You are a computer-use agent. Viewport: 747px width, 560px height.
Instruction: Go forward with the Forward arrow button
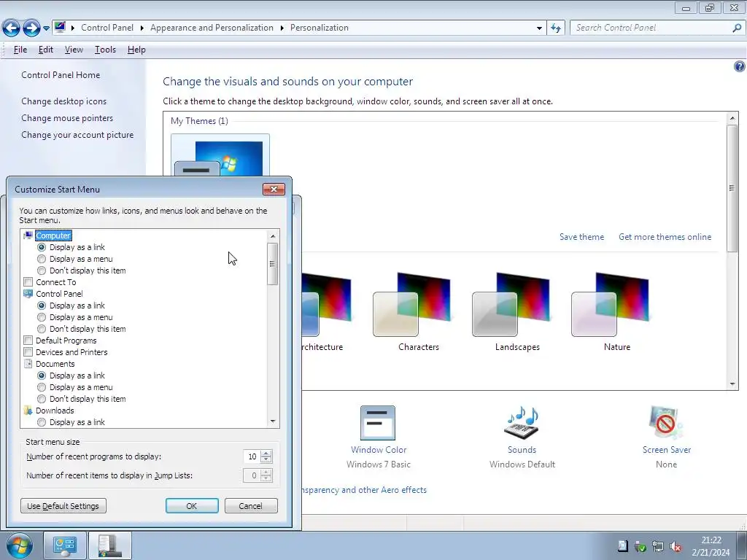tap(31, 28)
